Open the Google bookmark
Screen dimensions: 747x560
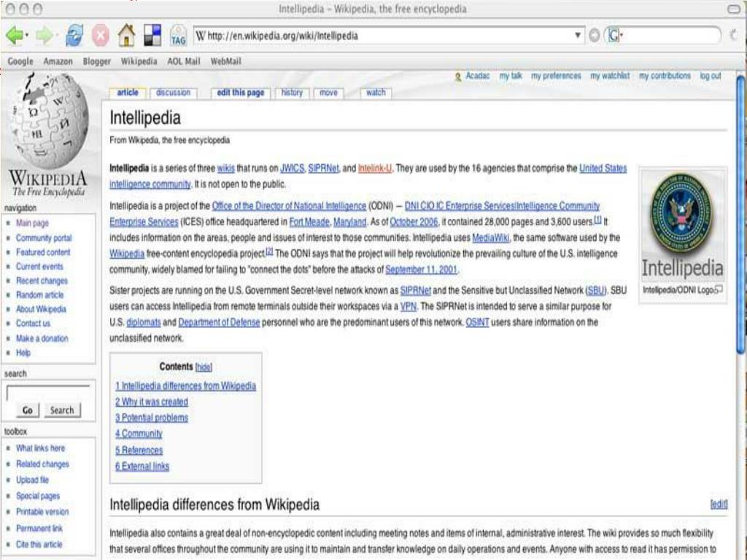pyautogui.click(x=20, y=61)
